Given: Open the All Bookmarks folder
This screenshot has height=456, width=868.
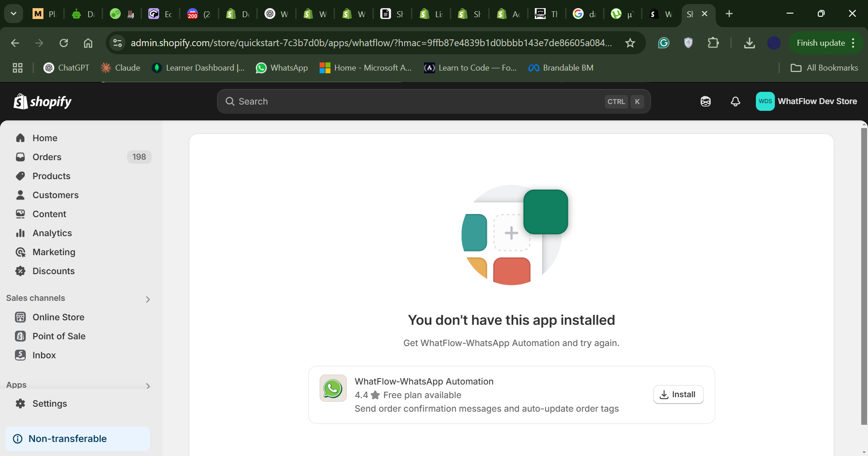Looking at the screenshot, I should (x=824, y=68).
